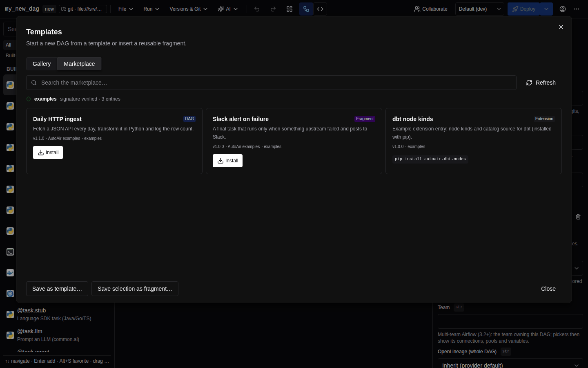Click Save selection as fragment button
588x368 pixels.
[135, 289]
